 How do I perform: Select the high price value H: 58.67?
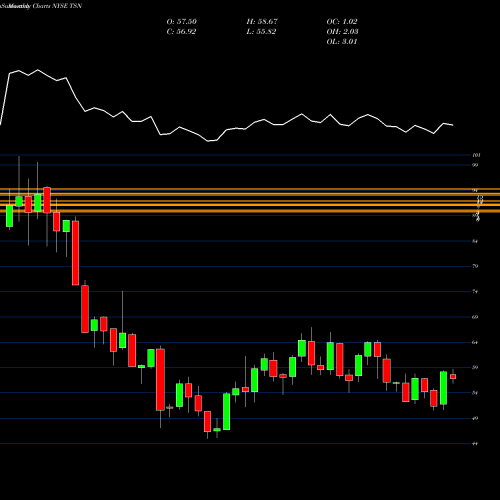262,22
